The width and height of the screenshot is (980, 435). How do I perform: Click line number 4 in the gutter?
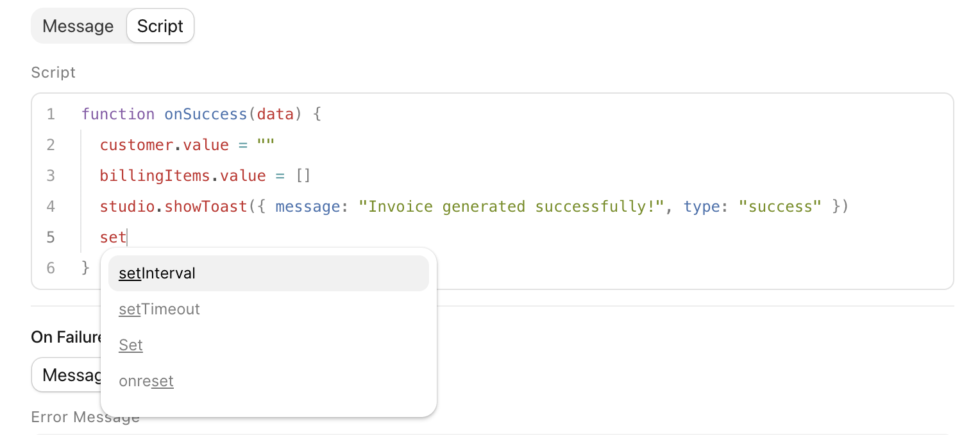coord(51,207)
